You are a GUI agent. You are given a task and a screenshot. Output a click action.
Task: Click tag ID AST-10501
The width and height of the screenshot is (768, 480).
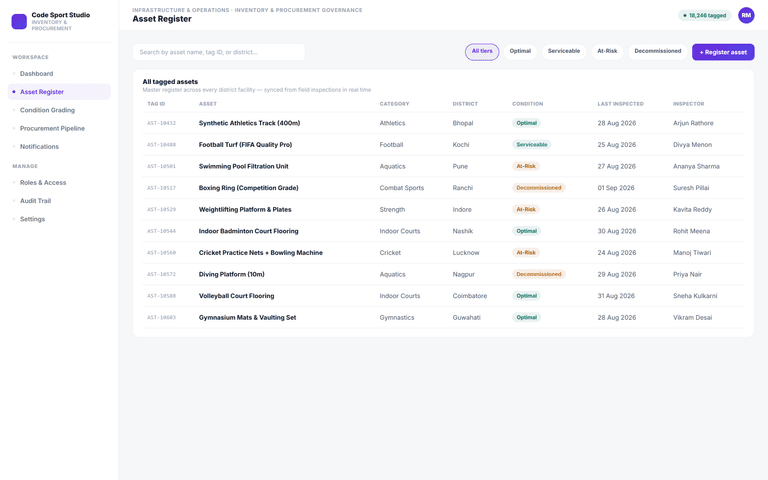coord(162,166)
